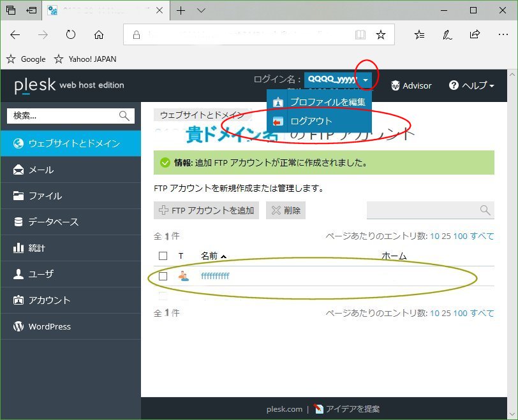The height and width of the screenshot is (420, 518).
Task: Open the WordPress toolkit icon
Action: click(19, 326)
